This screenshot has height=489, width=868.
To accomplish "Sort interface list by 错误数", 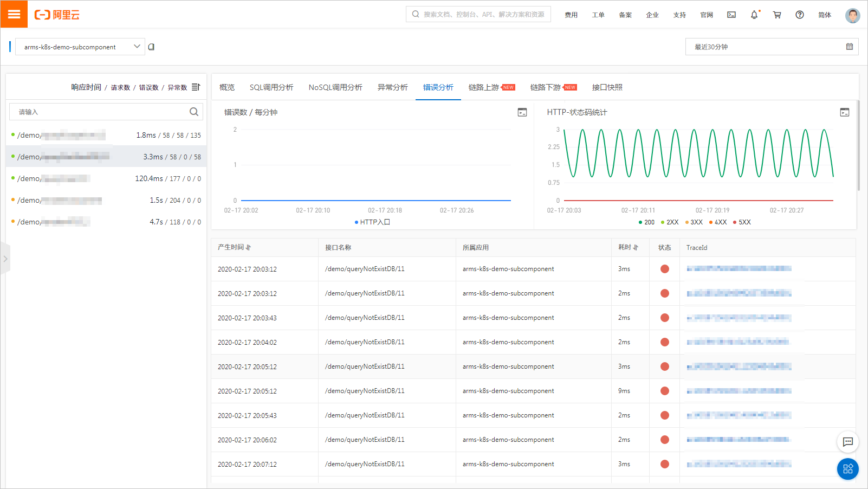I will 148,87.
